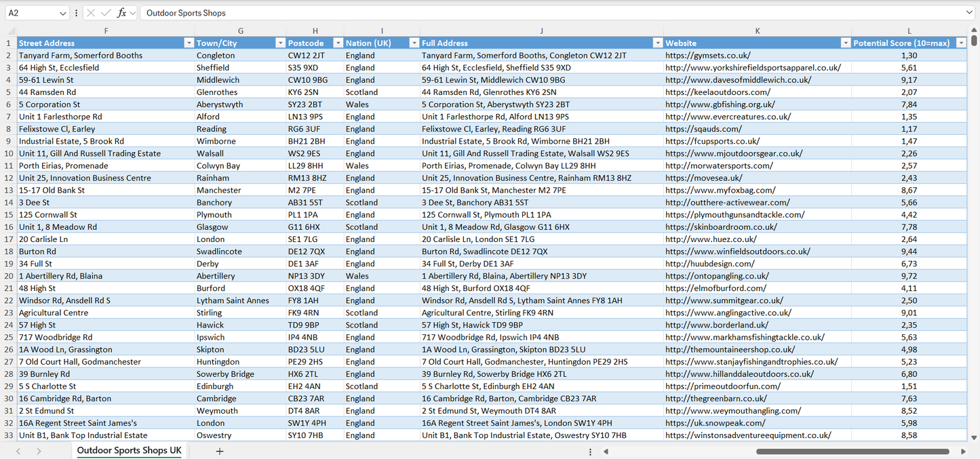
Task: Open the Name Box dropdown arrow
Action: point(63,13)
